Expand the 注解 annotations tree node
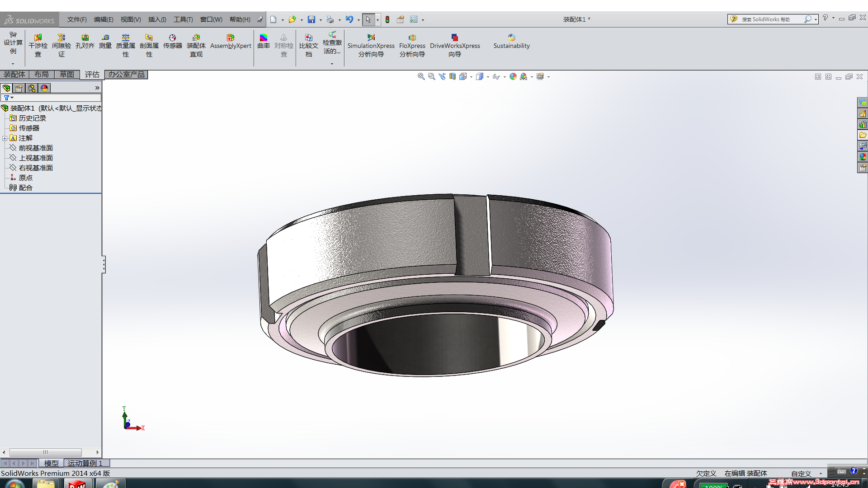The image size is (868, 488). tap(5, 138)
